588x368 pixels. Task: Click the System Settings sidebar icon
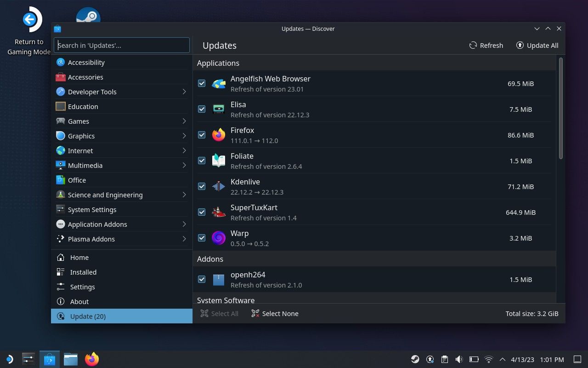point(61,210)
